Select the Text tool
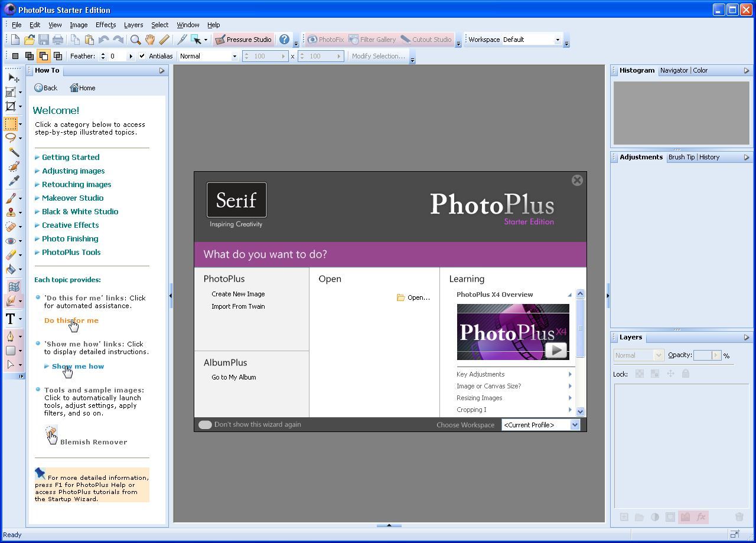This screenshot has width=756, height=543. click(11, 319)
